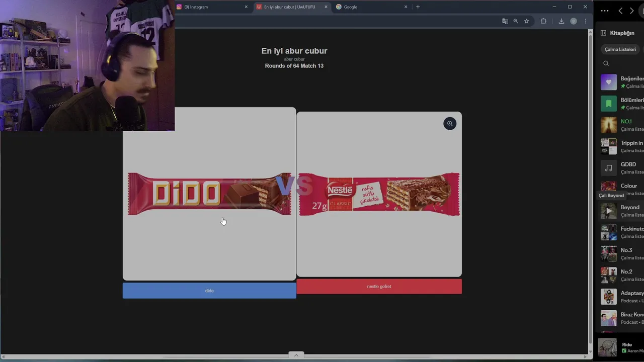Click the zoom magnifier in the address bar

pos(516,21)
